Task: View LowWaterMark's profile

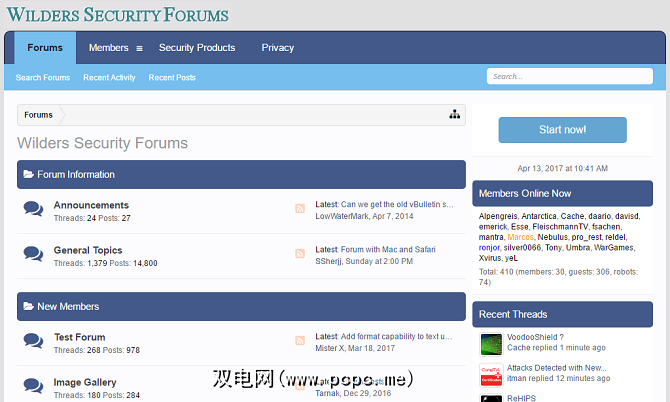Action: (342, 216)
